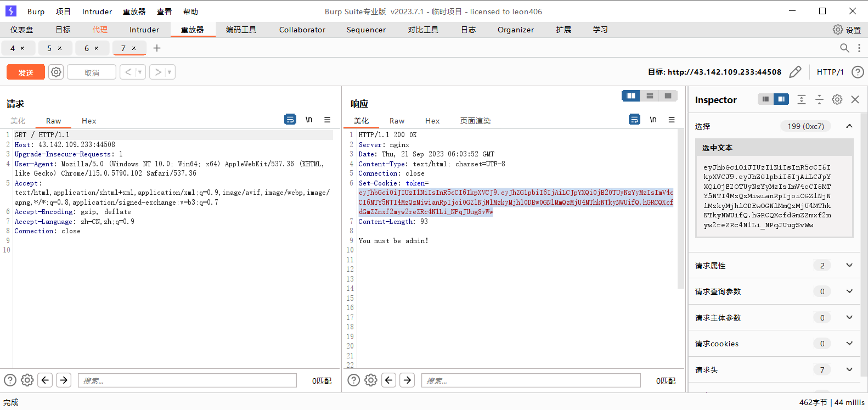868x410 pixels.
Task: Dock the Inspector on the right side
Action: (781, 99)
